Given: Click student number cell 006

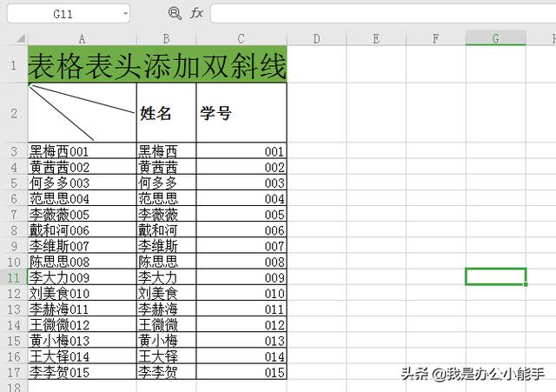Looking at the screenshot, I should tap(242, 229).
